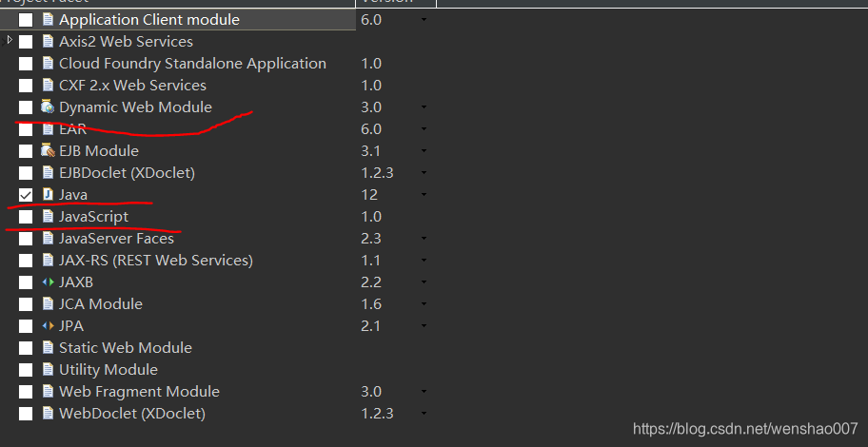Open version dropdown for JAXB

[424, 282]
